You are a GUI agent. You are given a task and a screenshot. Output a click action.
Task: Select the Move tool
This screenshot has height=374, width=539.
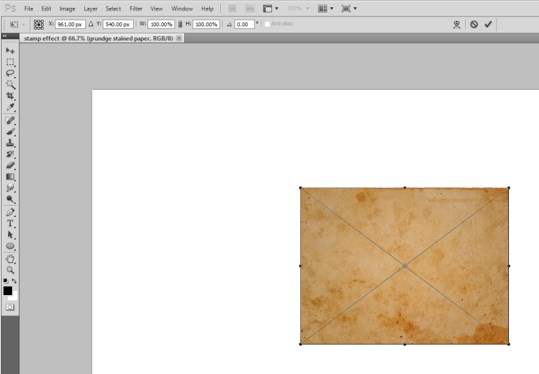(x=10, y=51)
